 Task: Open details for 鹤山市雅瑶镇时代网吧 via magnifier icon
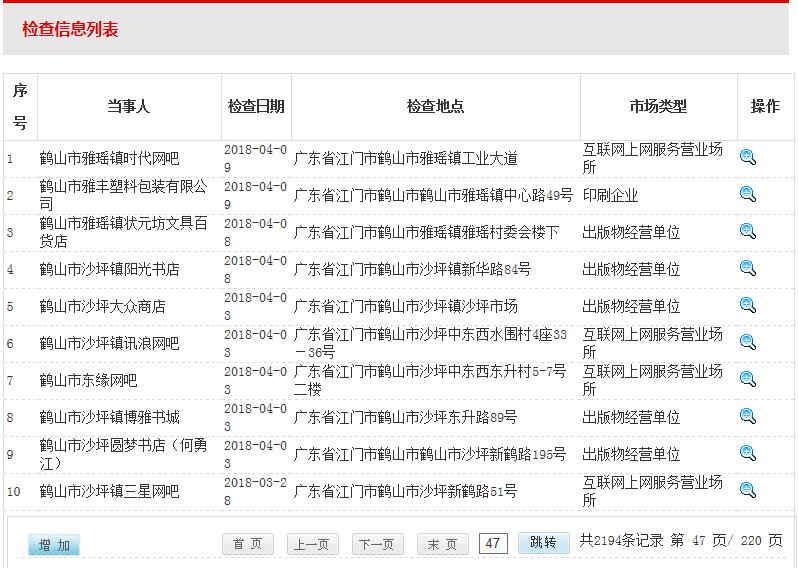click(x=747, y=157)
